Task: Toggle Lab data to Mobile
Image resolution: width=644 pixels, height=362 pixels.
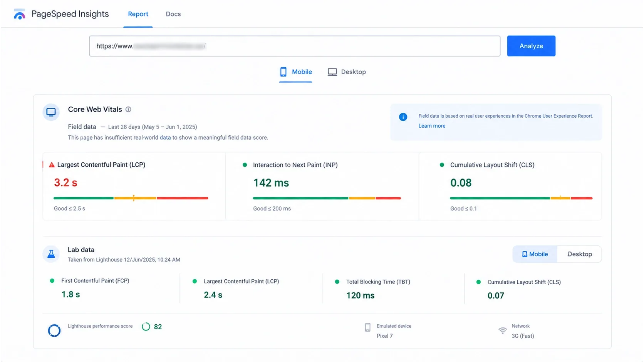Action: (535, 254)
